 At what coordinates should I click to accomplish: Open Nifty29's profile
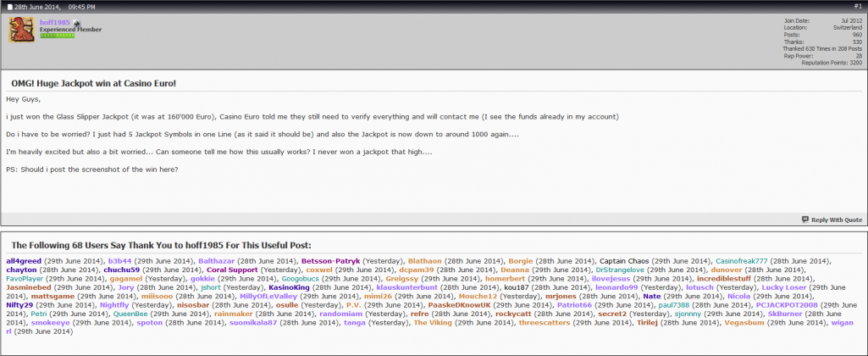(20, 305)
